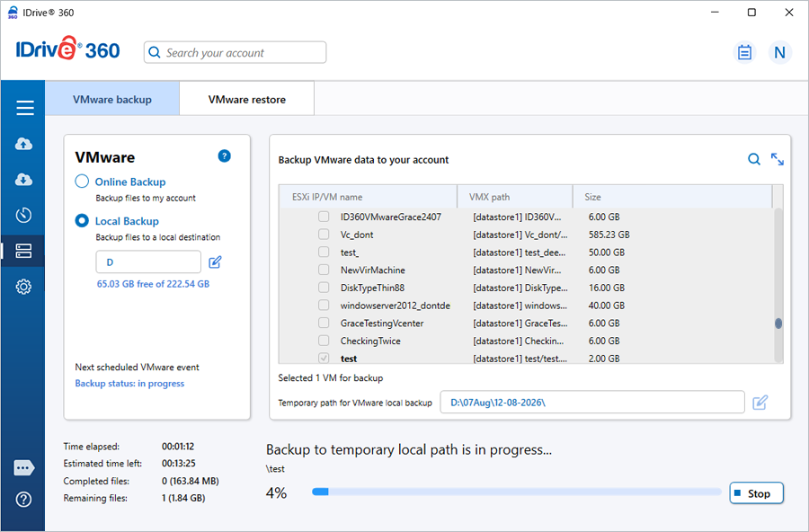Select the Vc_dont VM name
809x532 pixels.
[x=357, y=235]
